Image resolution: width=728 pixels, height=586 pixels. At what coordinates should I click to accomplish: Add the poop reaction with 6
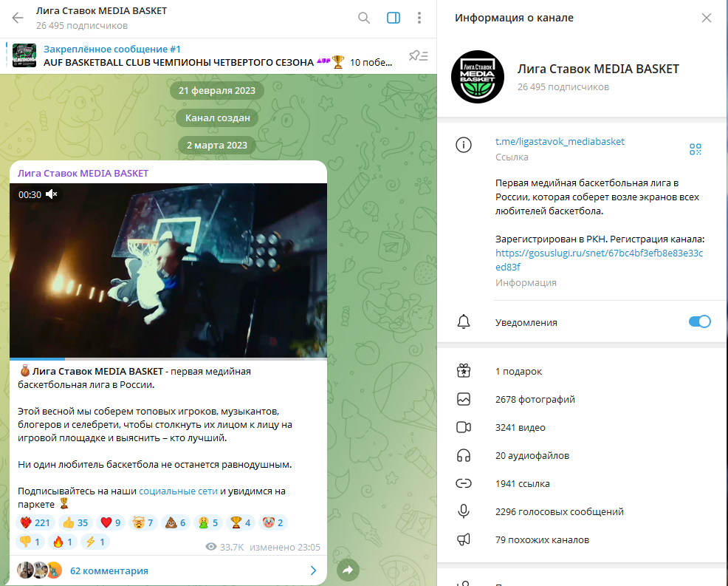pyautogui.click(x=176, y=522)
